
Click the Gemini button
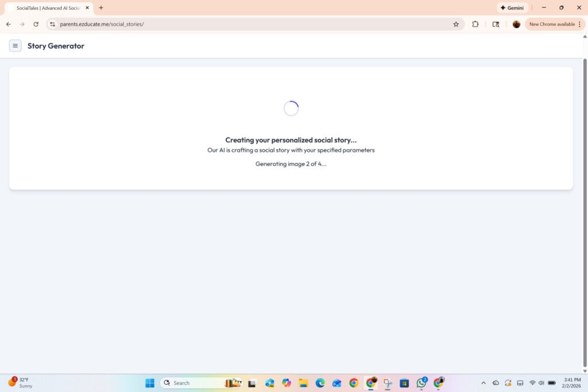point(512,8)
